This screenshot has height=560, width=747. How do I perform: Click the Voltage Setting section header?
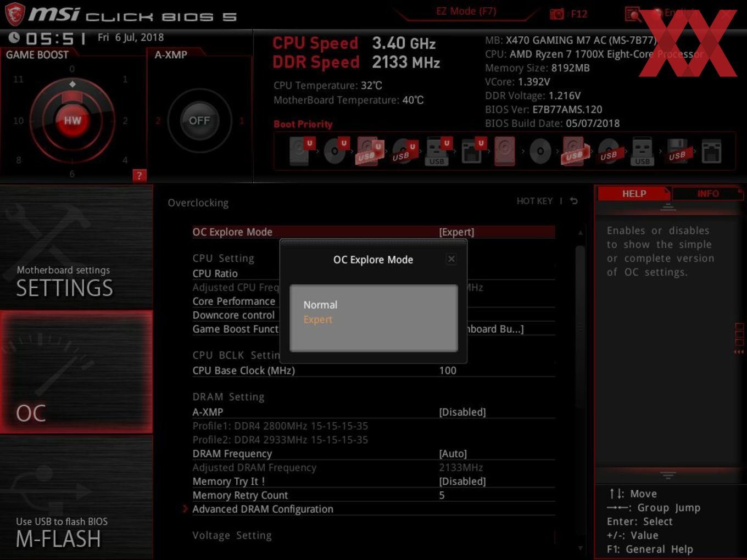click(x=232, y=535)
